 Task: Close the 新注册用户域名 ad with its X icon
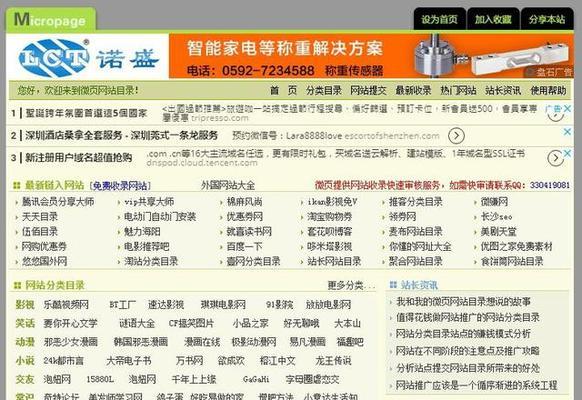point(567,153)
